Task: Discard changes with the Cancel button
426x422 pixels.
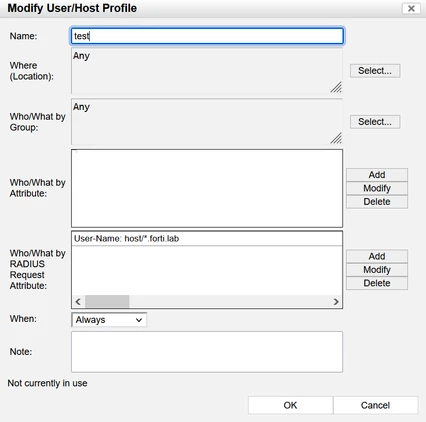Action: pos(375,405)
